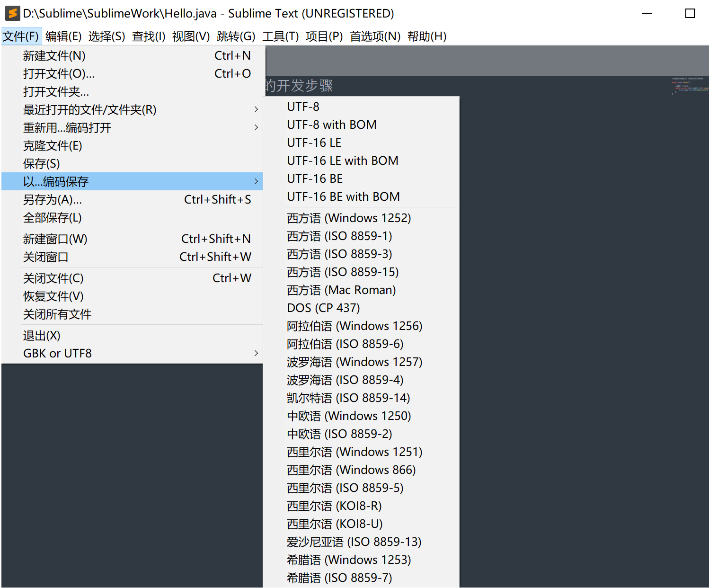Screen dimensions: 709x588
Task: Click the code minimap thumbnail
Action: [690, 85]
